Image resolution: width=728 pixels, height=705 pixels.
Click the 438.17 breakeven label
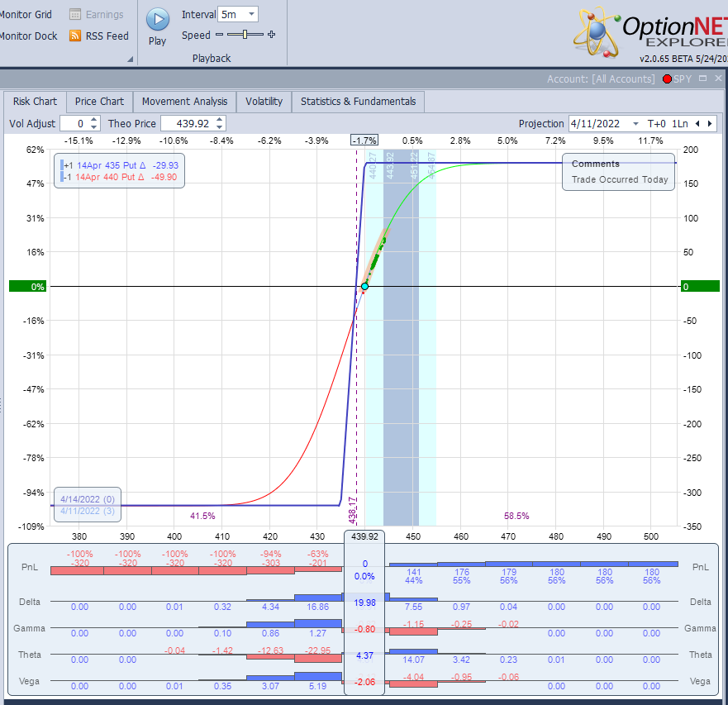coord(353,510)
